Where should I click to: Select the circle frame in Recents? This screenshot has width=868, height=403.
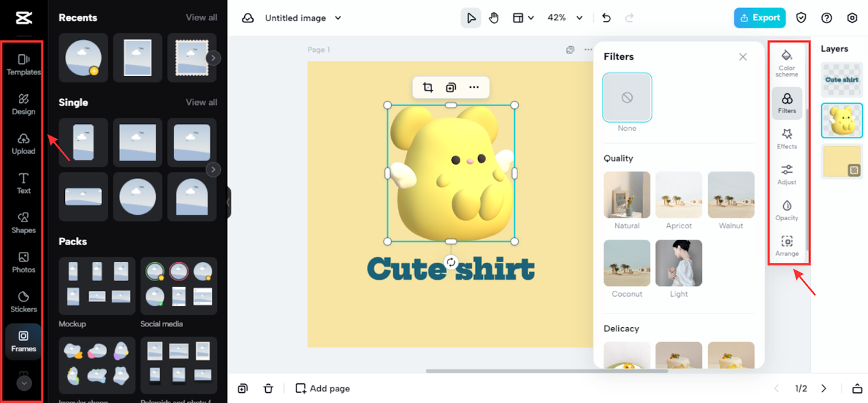click(x=83, y=58)
